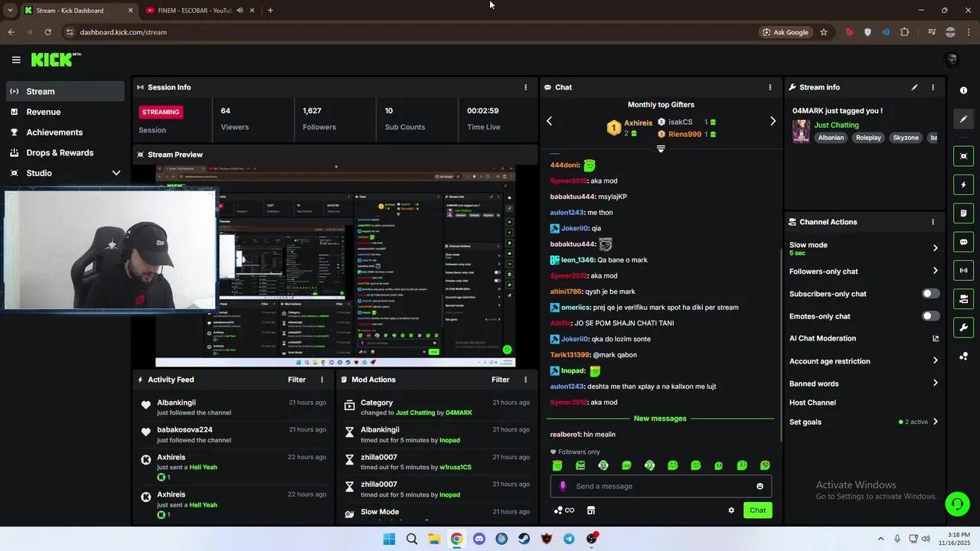980x551 pixels.
Task: Open the Stream page in sidebar
Action: (64, 91)
